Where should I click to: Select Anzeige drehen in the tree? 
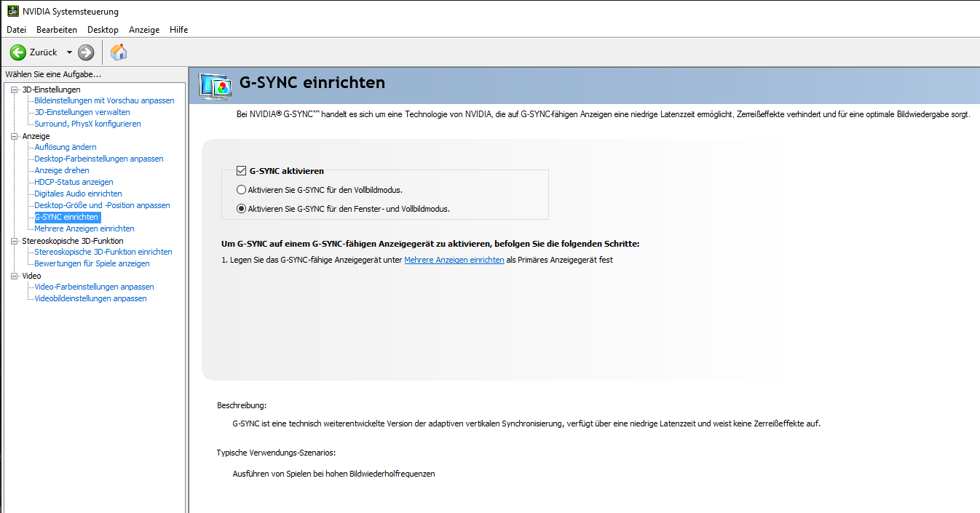pyautogui.click(x=62, y=170)
